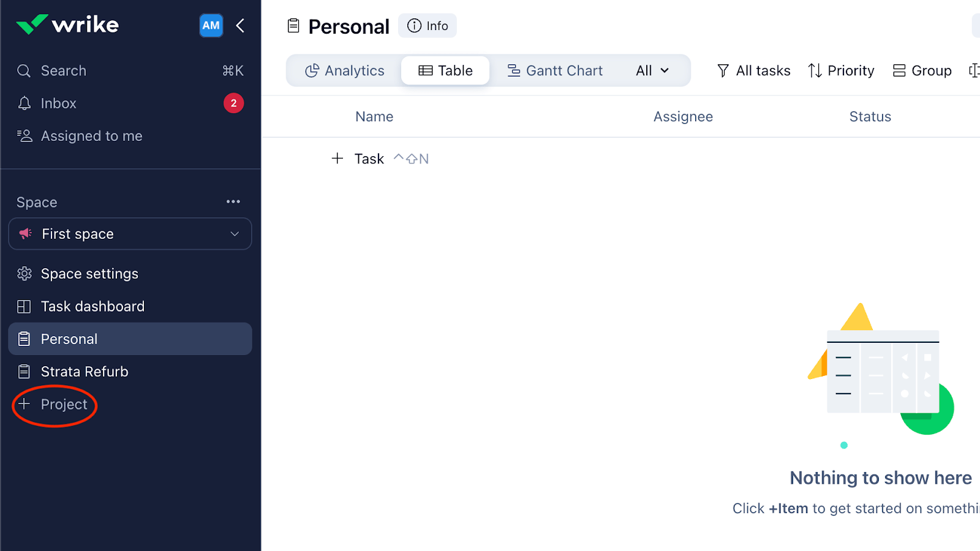Click the ⌘K search shortcut hint

click(x=233, y=71)
